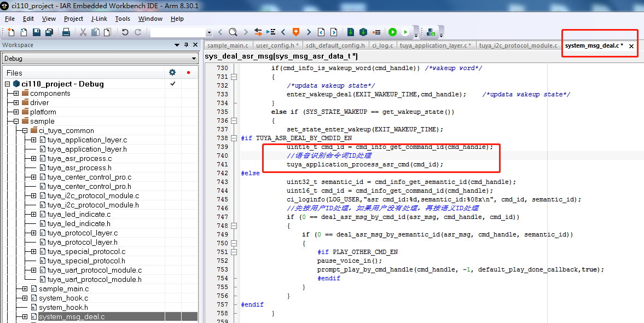The height and width of the screenshot is (323, 644).
Task: Close the Workspace panel
Action: click(x=195, y=45)
